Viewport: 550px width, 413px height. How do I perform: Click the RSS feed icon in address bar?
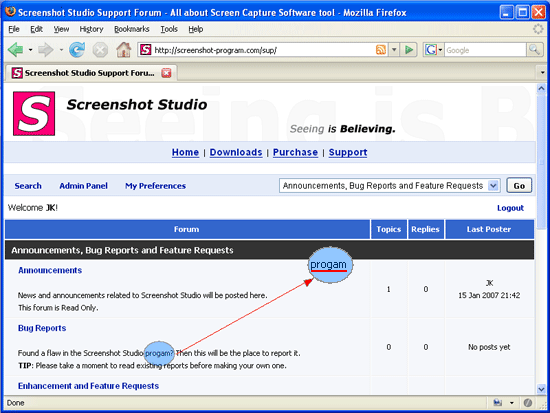click(381, 50)
